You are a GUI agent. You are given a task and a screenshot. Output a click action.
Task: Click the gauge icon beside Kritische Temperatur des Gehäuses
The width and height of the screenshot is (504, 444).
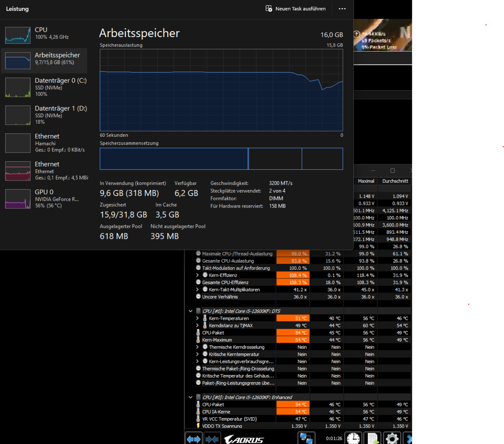[x=198, y=376]
